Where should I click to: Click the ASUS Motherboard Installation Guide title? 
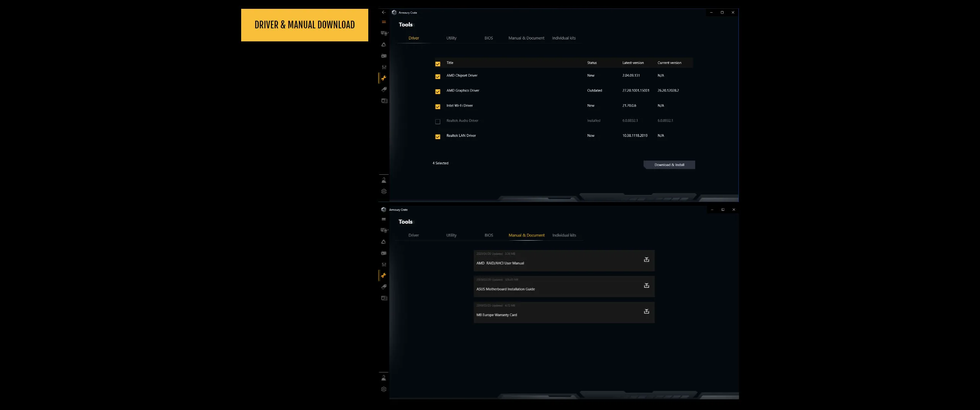tap(505, 289)
